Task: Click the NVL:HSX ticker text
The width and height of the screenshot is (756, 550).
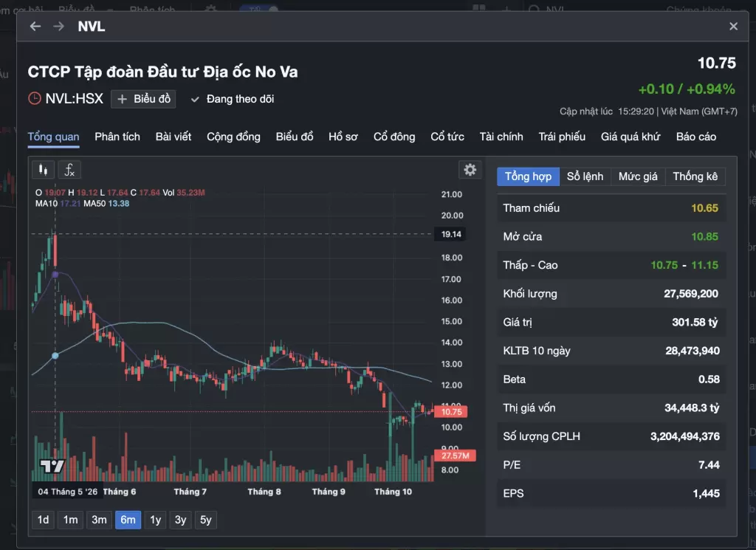Action: (75, 99)
